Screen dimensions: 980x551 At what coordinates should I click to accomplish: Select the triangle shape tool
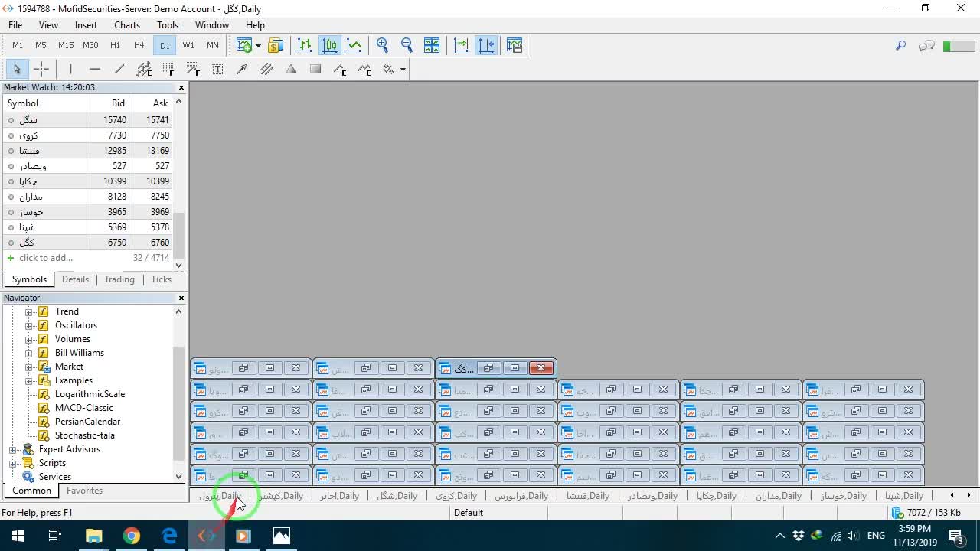click(x=291, y=69)
